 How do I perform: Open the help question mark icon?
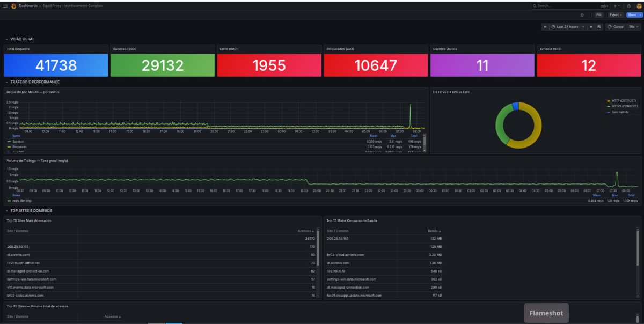click(629, 6)
